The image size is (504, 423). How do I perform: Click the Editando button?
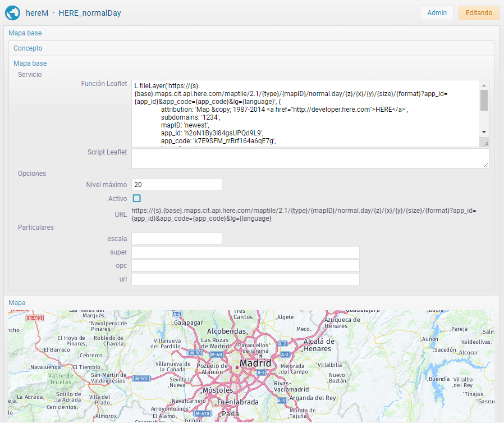(478, 13)
